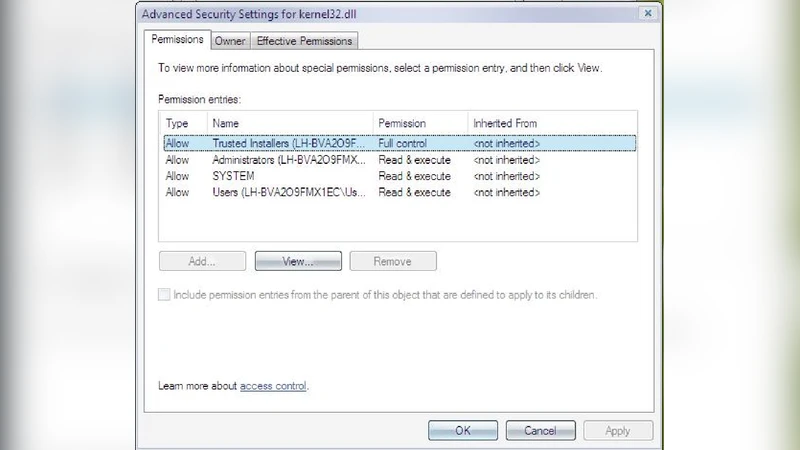The image size is (800, 450).
Task: Select the SYSTEM permission entry
Action: coord(234,176)
